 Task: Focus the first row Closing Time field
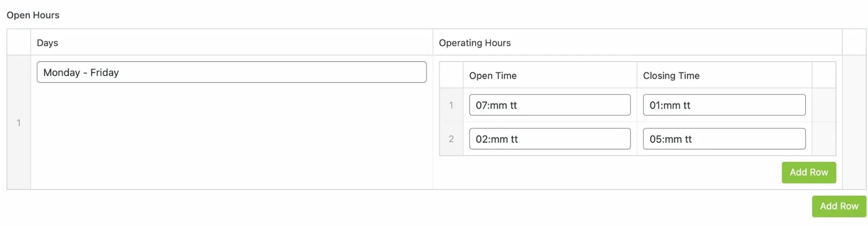pos(724,105)
